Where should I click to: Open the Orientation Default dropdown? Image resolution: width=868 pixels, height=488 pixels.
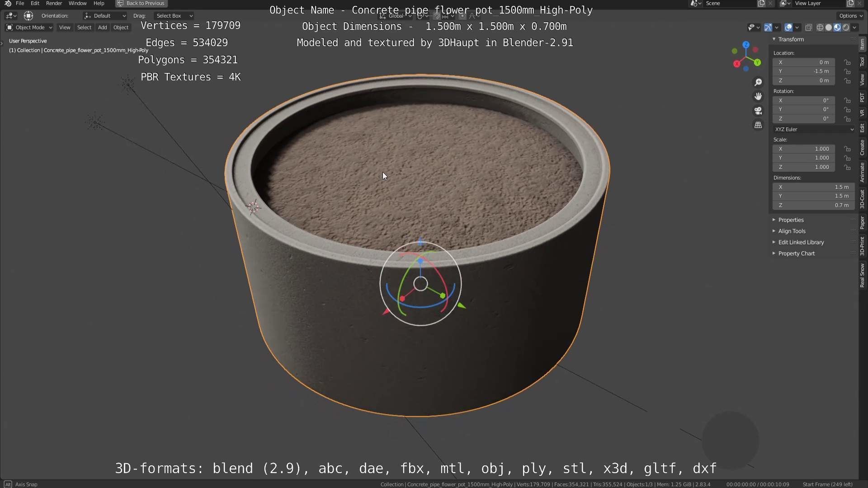click(105, 16)
